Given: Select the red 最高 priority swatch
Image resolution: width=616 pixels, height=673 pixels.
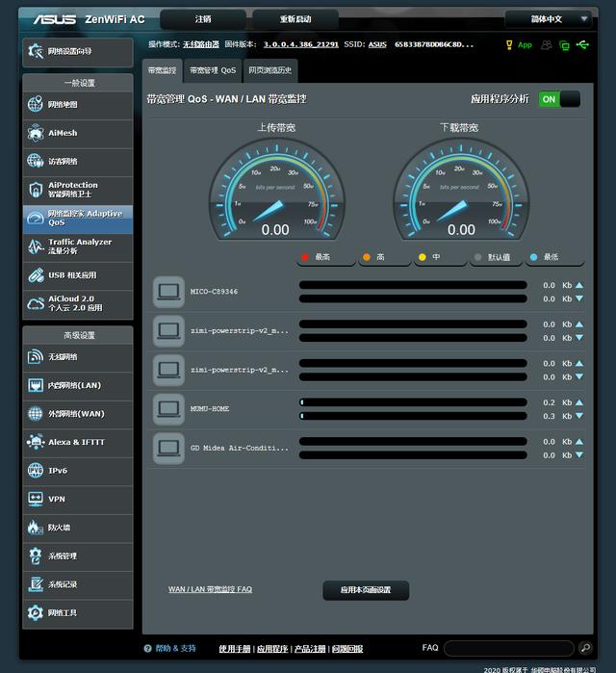Looking at the screenshot, I should [x=307, y=258].
